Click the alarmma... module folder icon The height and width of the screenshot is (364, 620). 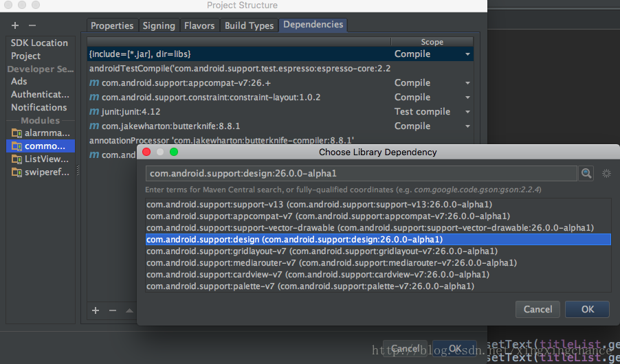pos(16,133)
